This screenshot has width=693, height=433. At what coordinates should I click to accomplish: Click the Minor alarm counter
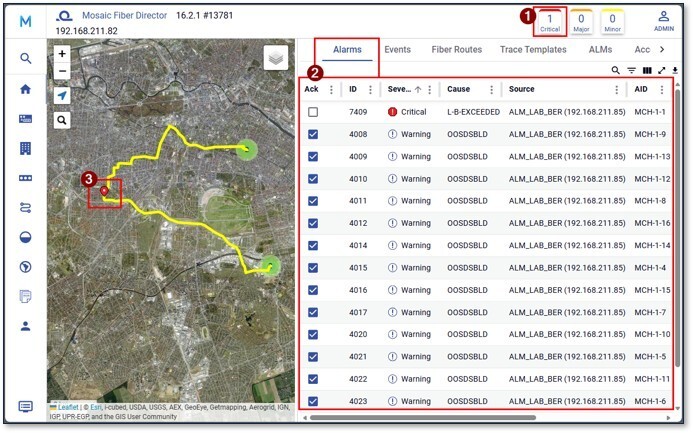(612, 22)
